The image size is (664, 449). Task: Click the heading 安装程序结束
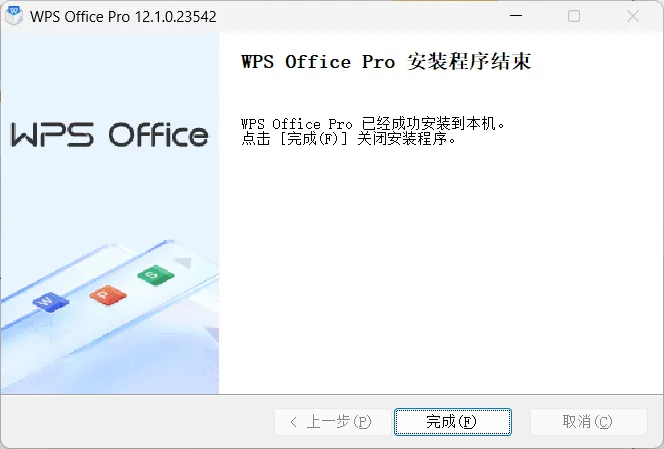(x=468, y=62)
